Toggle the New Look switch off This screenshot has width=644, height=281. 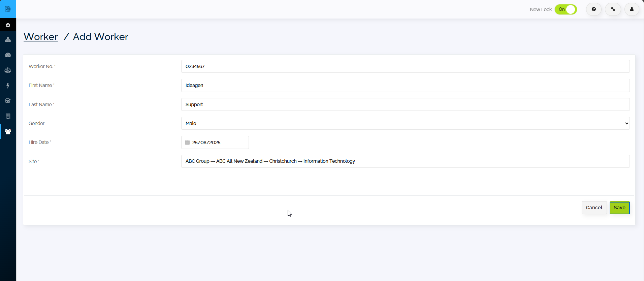coord(566,9)
